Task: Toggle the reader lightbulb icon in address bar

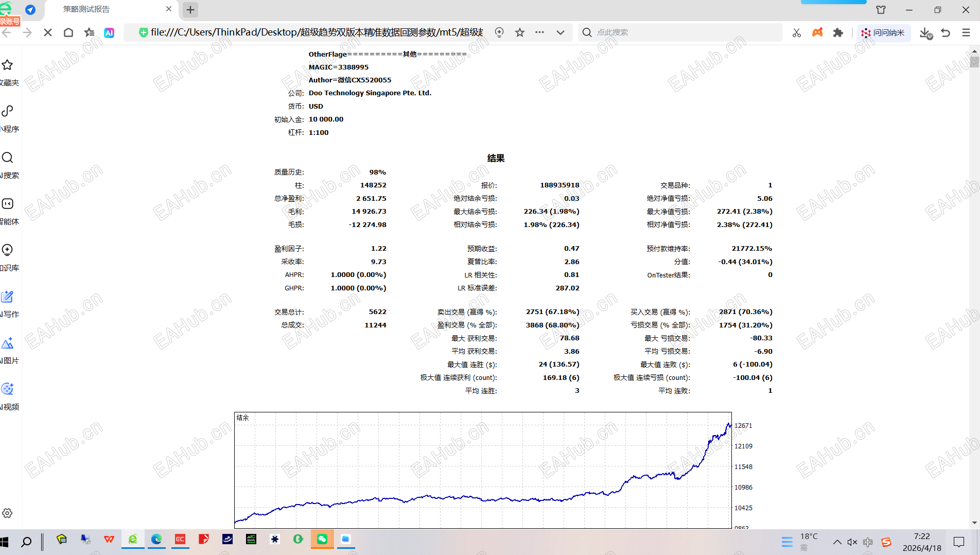Action: 499,32
